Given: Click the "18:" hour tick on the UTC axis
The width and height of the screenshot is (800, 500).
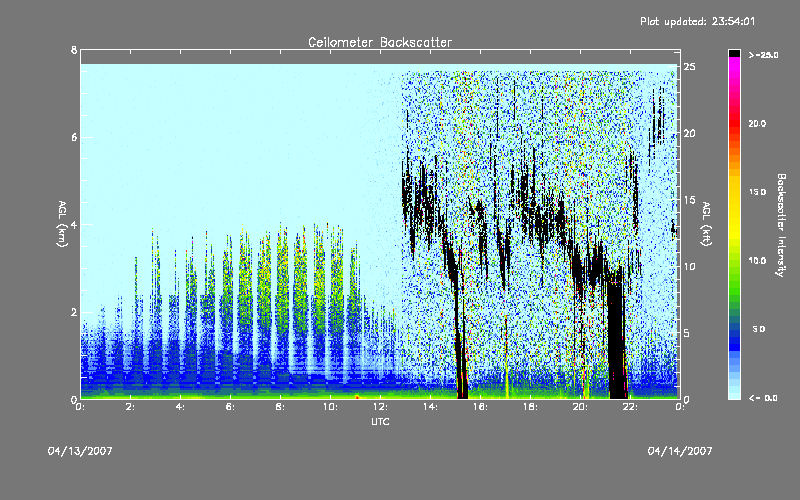Looking at the screenshot, I should click(x=531, y=407).
